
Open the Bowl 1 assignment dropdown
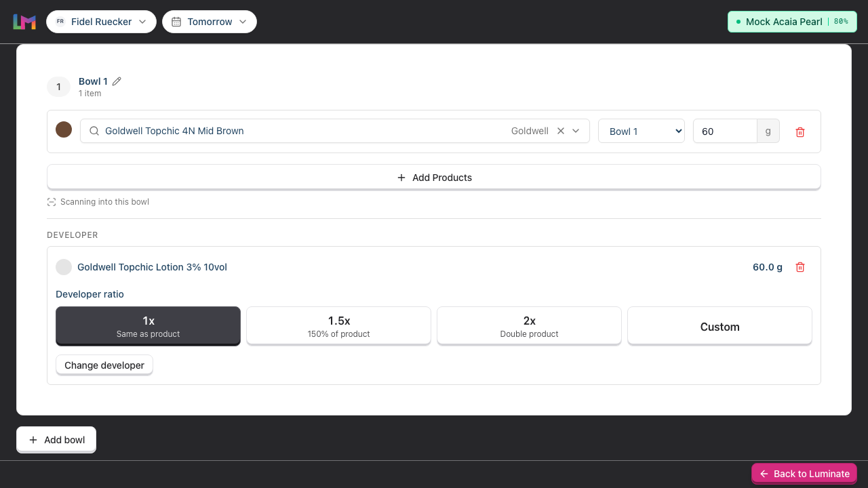click(x=642, y=131)
